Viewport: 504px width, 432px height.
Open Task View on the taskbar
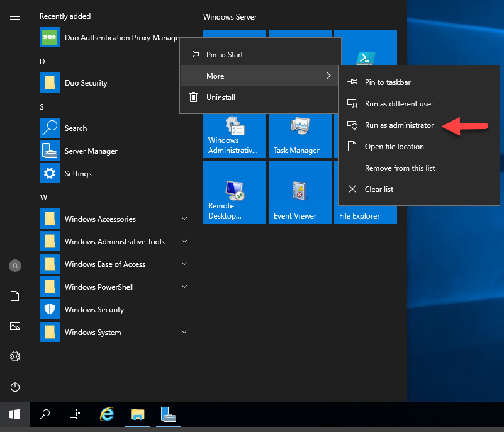[x=75, y=414]
